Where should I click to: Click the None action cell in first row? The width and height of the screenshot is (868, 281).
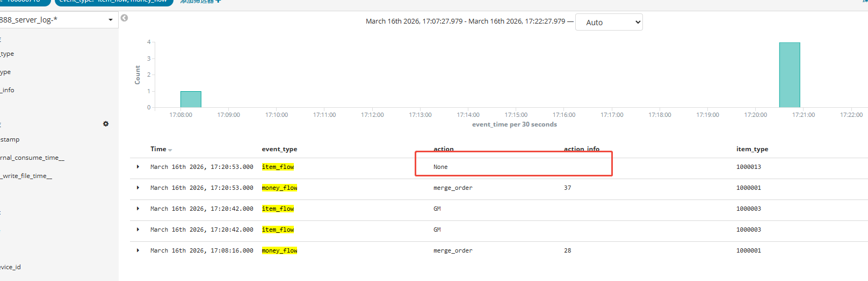(440, 167)
